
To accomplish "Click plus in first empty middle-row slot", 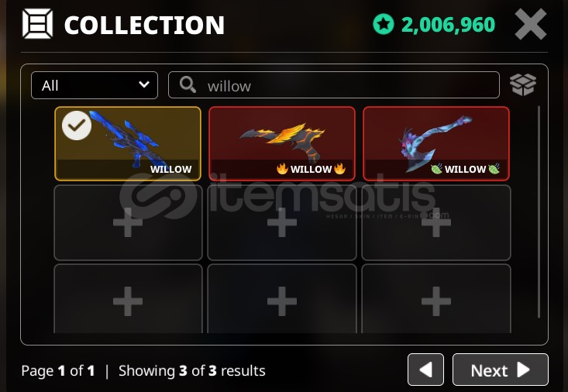I will [128, 222].
